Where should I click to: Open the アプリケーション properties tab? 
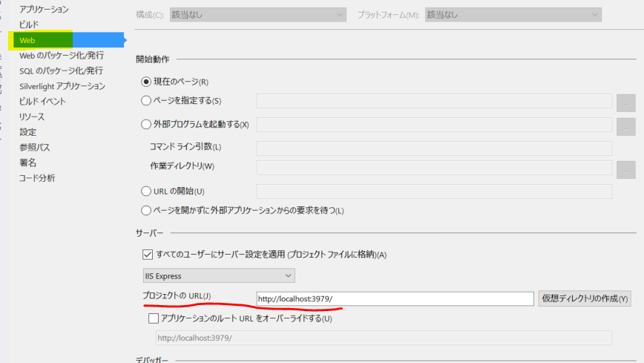point(44,10)
